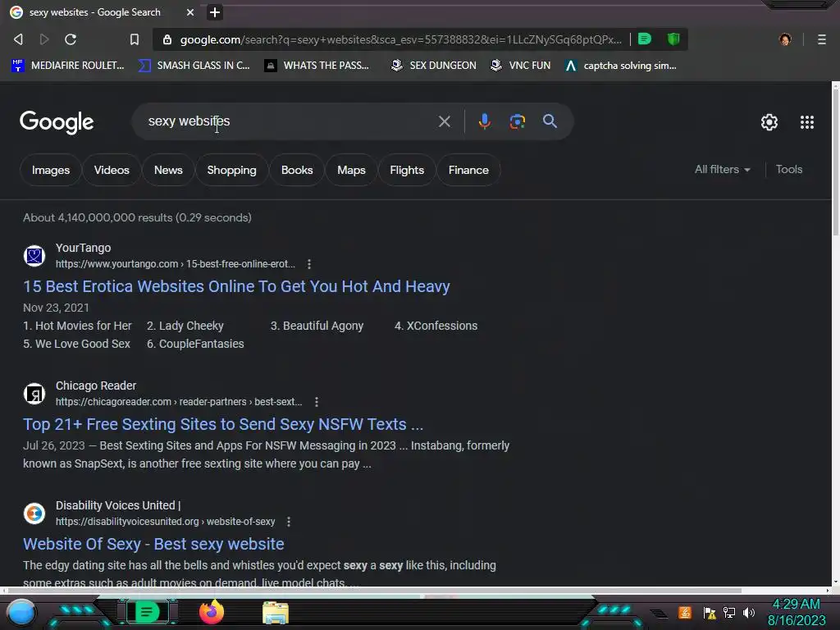Click the padlock site info icon

167,39
